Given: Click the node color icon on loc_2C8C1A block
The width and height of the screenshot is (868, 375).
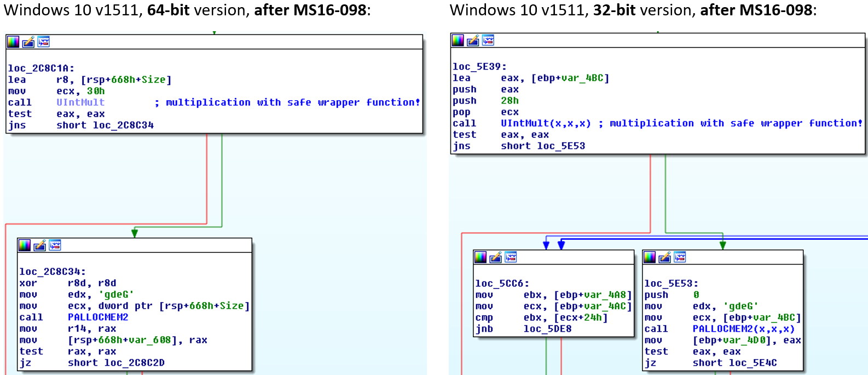Looking at the screenshot, I should (13, 42).
